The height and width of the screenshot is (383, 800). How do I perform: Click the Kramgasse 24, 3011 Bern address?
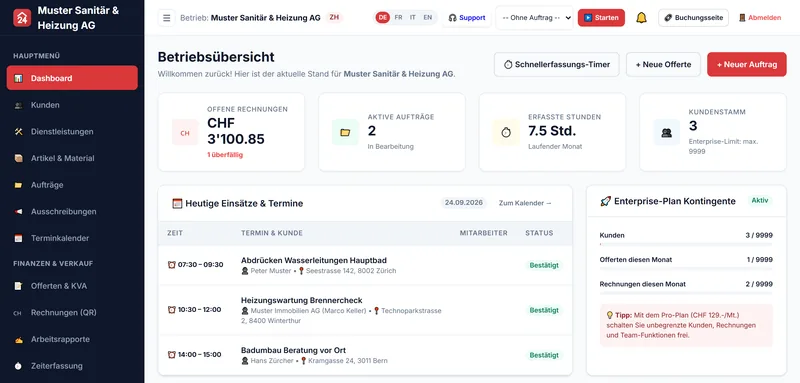point(347,361)
